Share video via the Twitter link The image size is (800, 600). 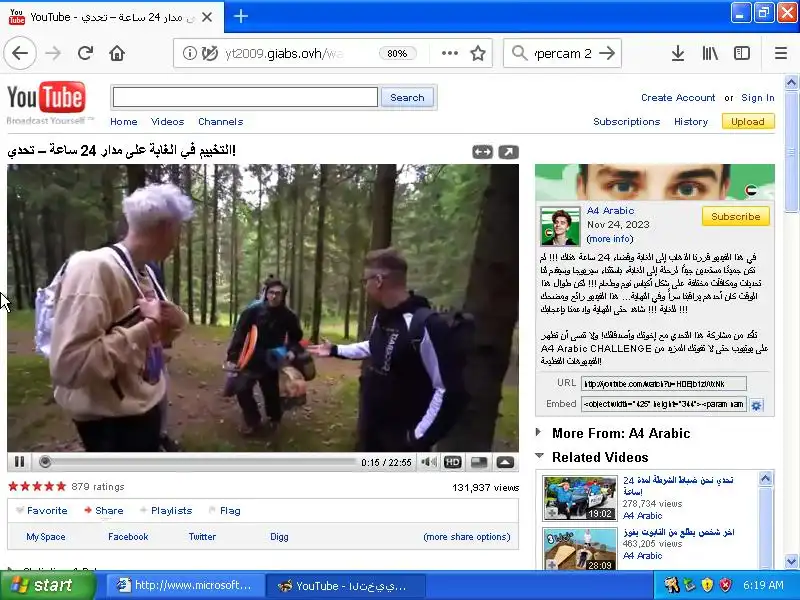(x=202, y=537)
